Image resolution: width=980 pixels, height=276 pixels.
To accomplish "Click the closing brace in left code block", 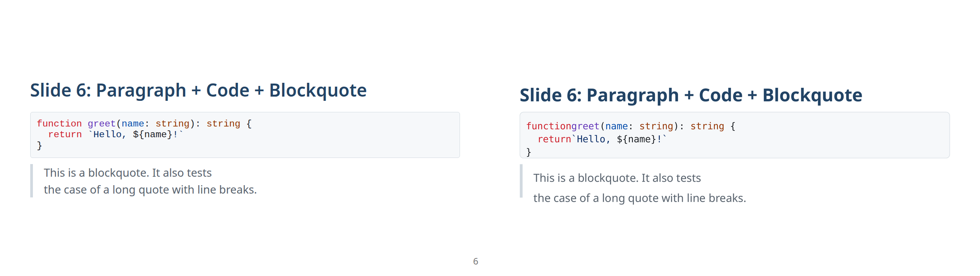I will pyautogui.click(x=39, y=146).
